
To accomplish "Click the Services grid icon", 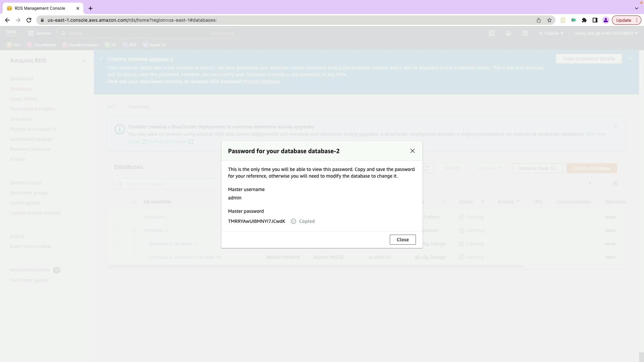I will (x=31, y=33).
